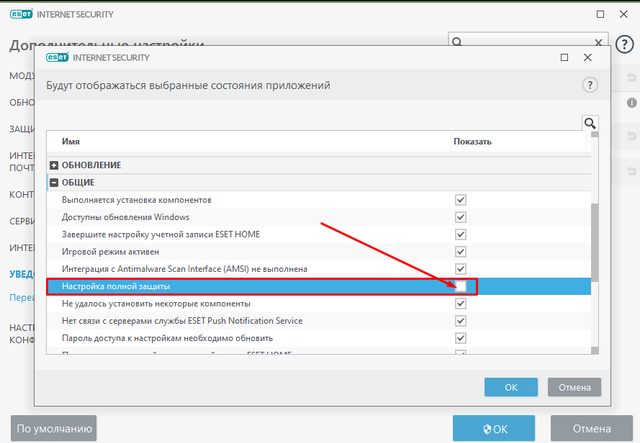This screenshot has height=443, width=640.
Task: Expand the ОБНОВЛЕНИЕ section
Action: [x=54, y=165]
